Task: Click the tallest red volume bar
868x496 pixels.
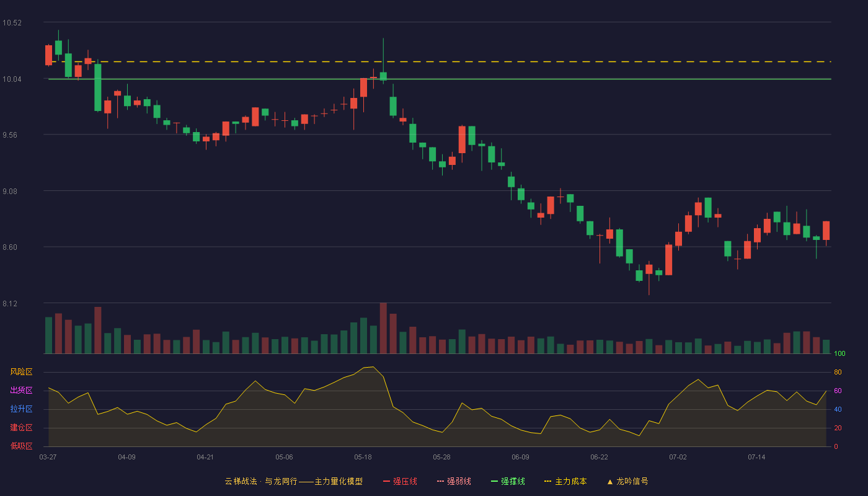Action: tap(383, 328)
